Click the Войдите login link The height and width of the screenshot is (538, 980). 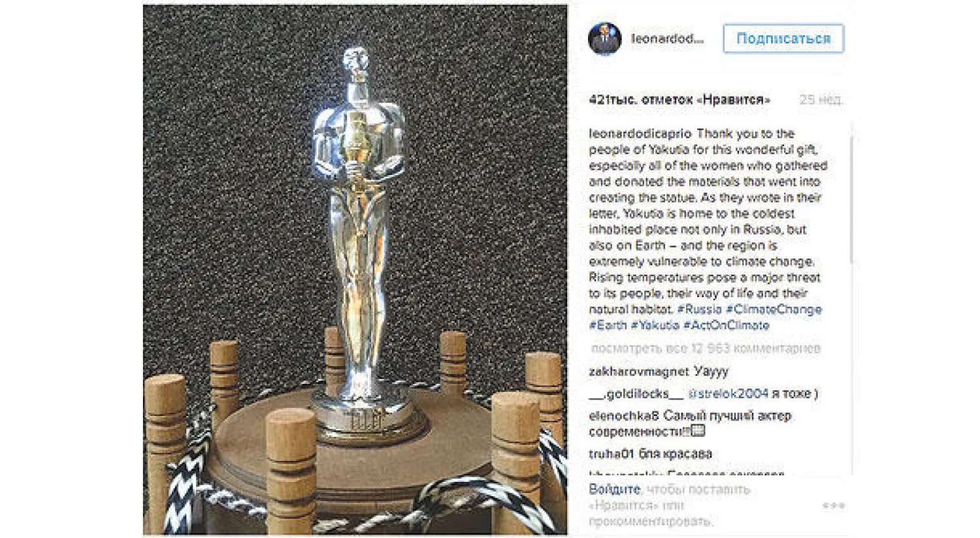tap(615, 489)
